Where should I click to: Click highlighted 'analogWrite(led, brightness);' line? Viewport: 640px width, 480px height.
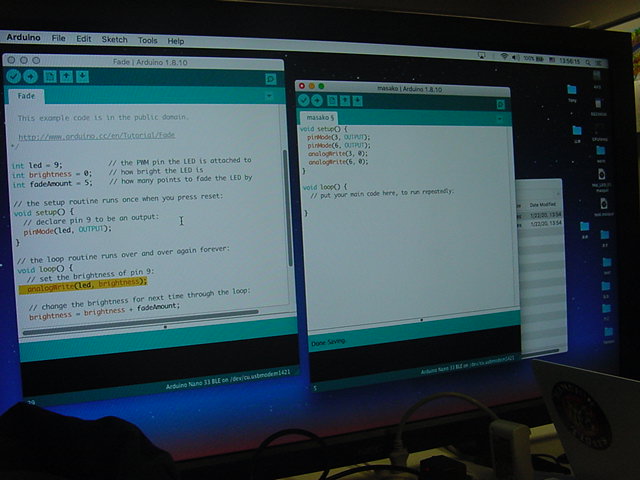click(x=83, y=285)
